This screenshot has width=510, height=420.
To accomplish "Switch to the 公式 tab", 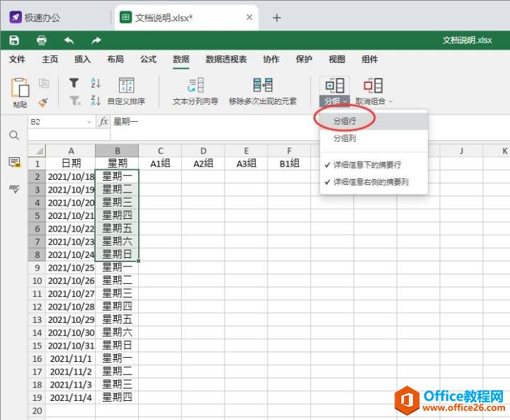I will [148, 59].
